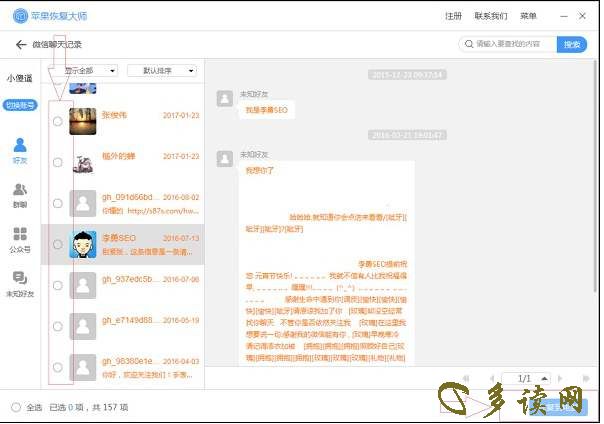This screenshot has width=604, height=424.
Task: Jump to the first page of messages
Action: pyautogui.click(x=466, y=379)
